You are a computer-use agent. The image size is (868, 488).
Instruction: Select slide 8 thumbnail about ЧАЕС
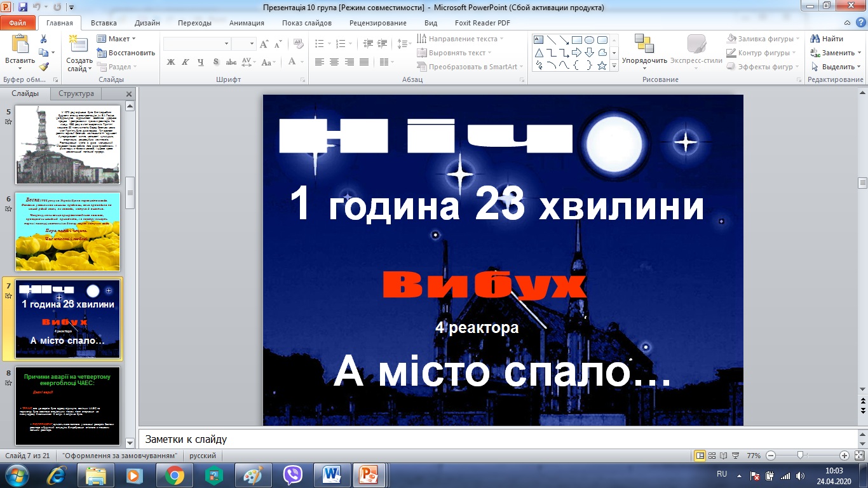67,406
